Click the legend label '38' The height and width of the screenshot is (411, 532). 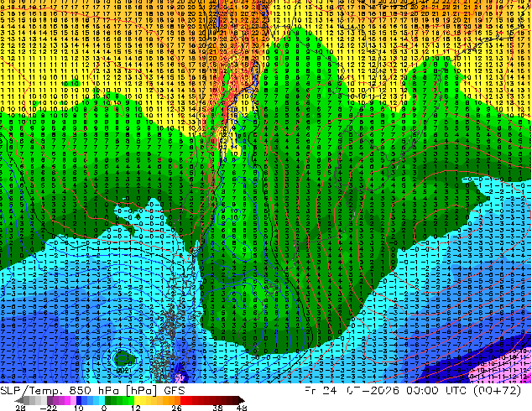coord(218,408)
